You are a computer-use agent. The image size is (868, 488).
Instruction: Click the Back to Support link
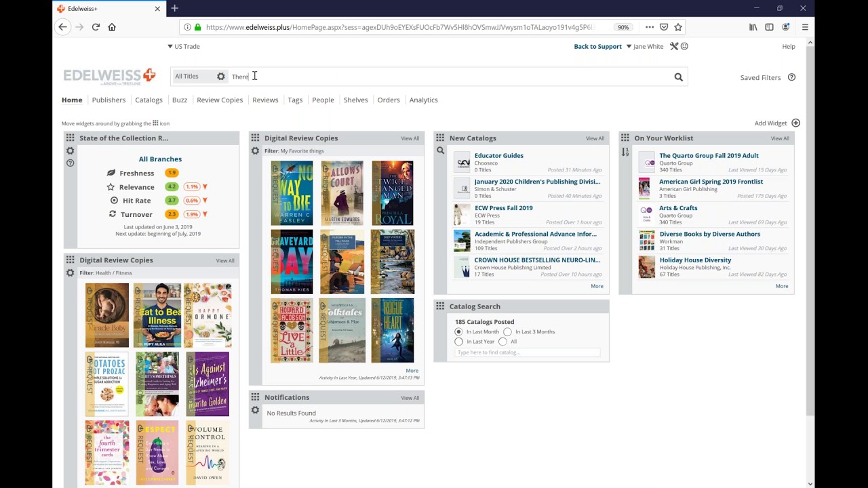click(x=597, y=46)
